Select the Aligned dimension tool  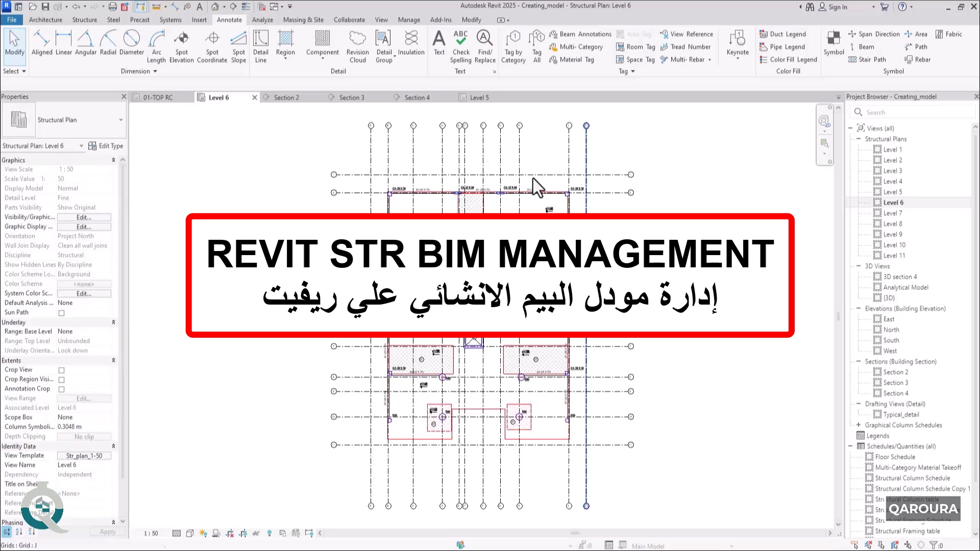coord(42,43)
